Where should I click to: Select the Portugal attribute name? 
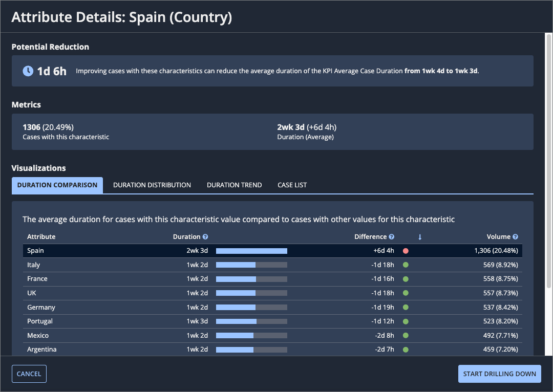[x=40, y=321]
